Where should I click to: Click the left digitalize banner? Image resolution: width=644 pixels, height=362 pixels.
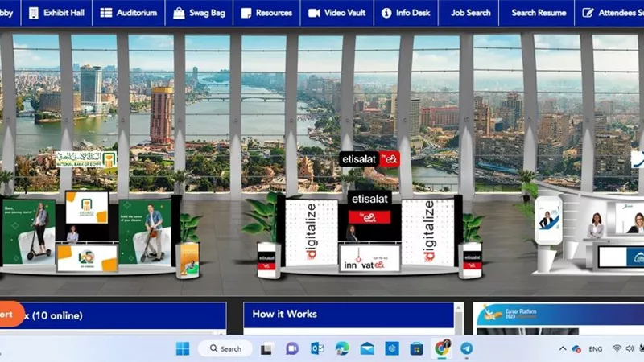(x=312, y=232)
